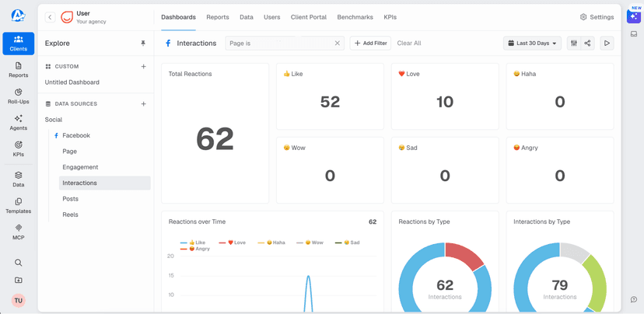This screenshot has width=644, height=314.
Task: Toggle Wow series in chart legend
Action: pos(310,242)
